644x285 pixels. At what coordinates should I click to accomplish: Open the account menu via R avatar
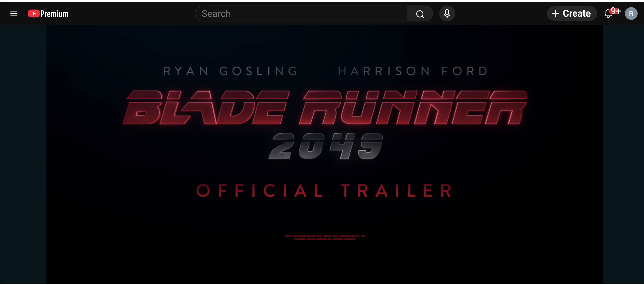[x=631, y=13]
